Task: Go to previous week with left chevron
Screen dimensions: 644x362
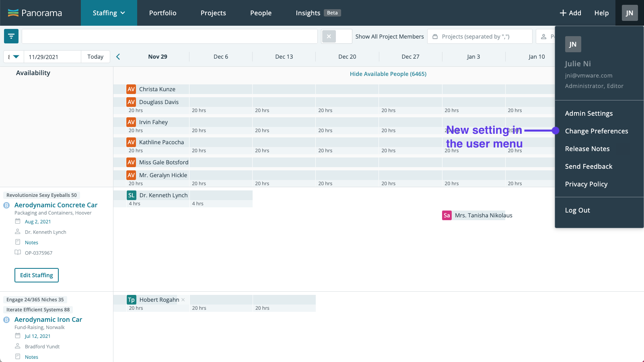Action: pos(118,57)
